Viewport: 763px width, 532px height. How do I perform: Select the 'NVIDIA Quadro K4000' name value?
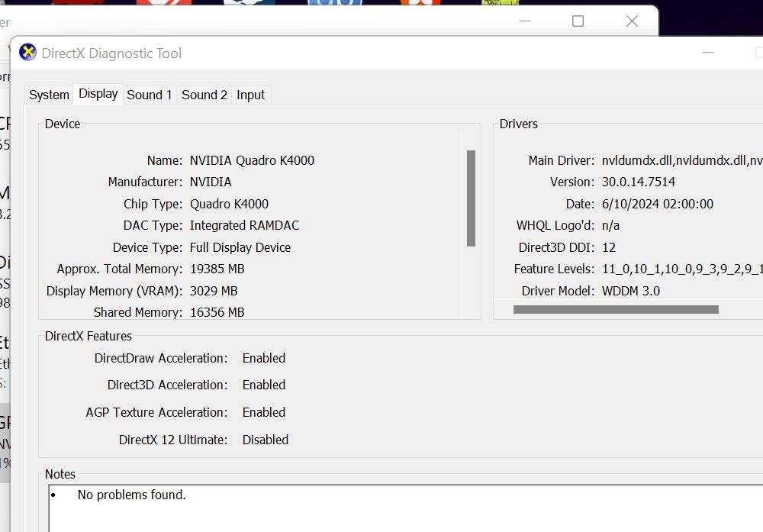click(x=252, y=160)
